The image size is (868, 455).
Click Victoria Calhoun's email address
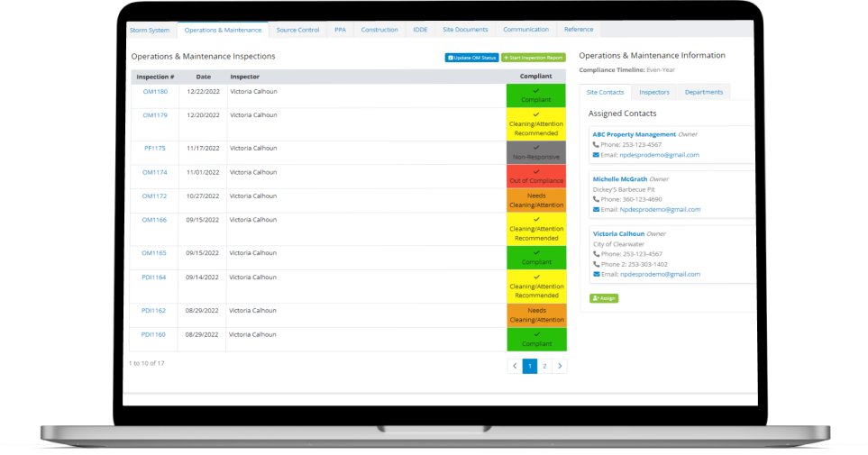coord(661,275)
